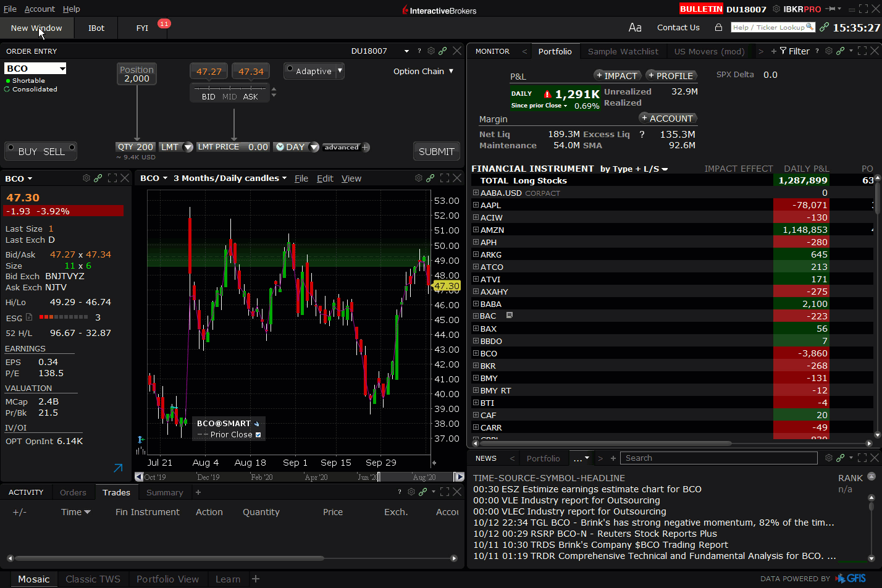This screenshot has height=588, width=882.
Task: Open the chart's Edit menu
Action: (325, 178)
